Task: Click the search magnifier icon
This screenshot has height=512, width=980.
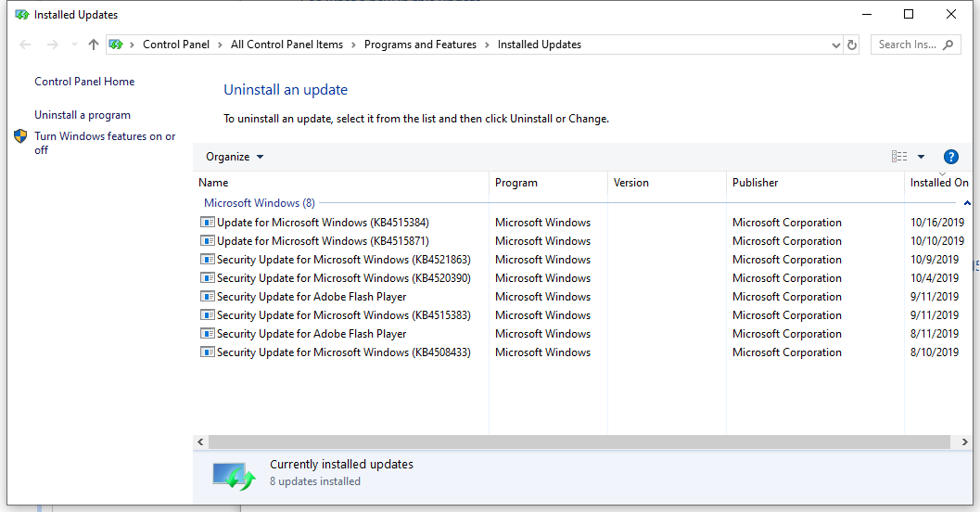Action: [948, 45]
